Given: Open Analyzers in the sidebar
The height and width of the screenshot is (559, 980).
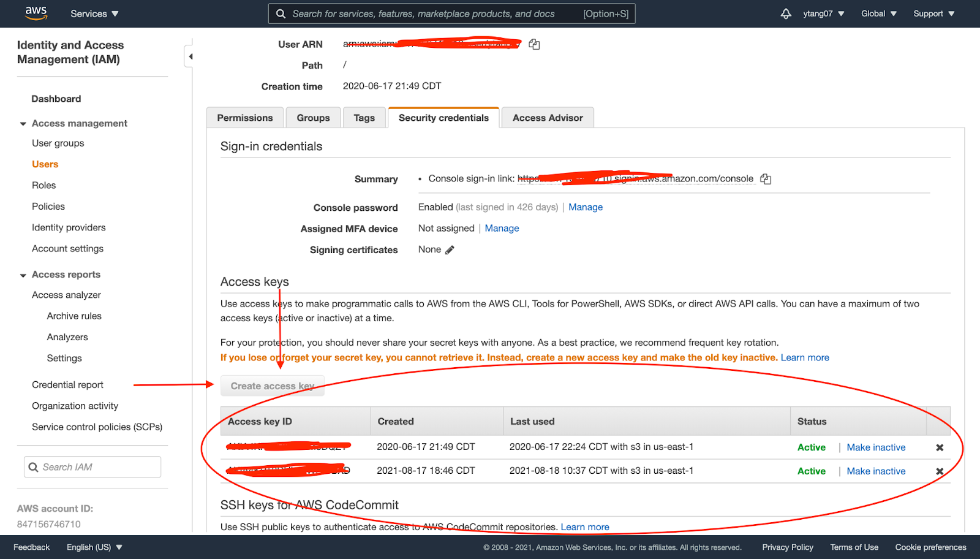Looking at the screenshot, I should click(67, 337).
